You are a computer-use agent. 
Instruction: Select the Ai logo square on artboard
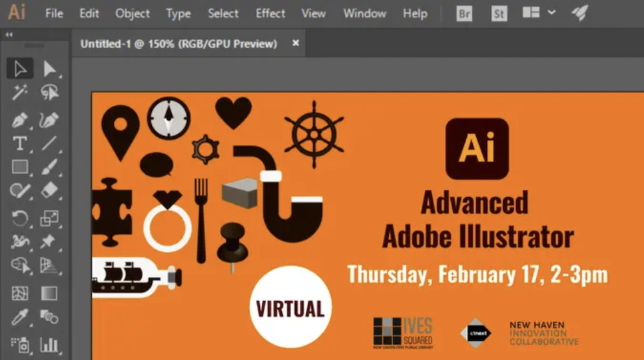pyautogui.click(x=477, y=149)
